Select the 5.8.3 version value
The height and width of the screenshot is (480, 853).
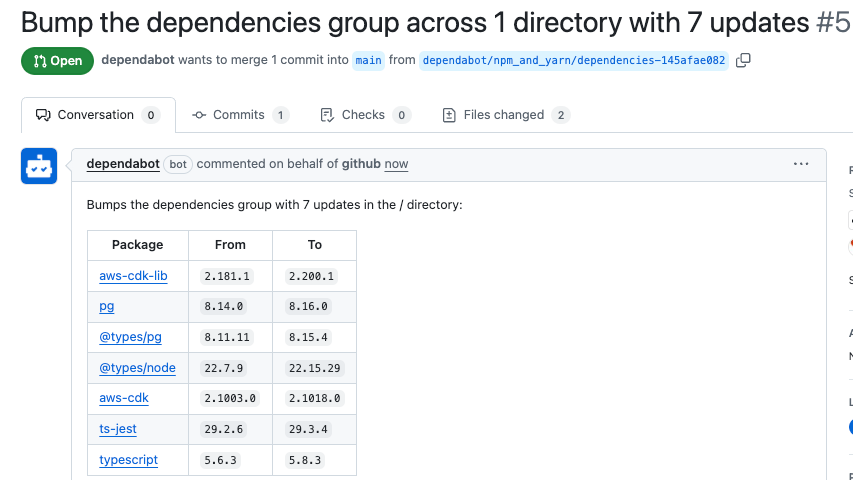tap(305, 460)
